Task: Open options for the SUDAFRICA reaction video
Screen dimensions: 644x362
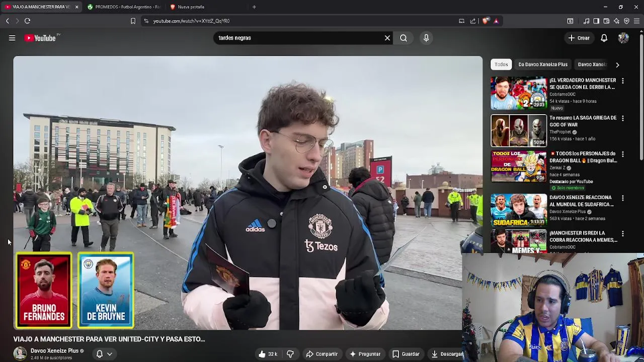Action: coord(623,198)
